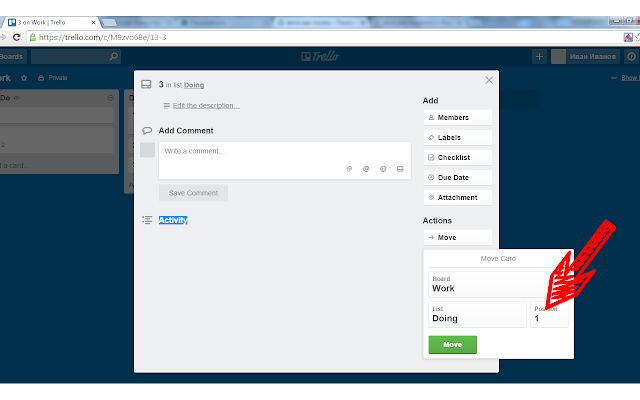Open list menu icon on the Do list
Screen dimensions: 640x400
click(110, 98)
